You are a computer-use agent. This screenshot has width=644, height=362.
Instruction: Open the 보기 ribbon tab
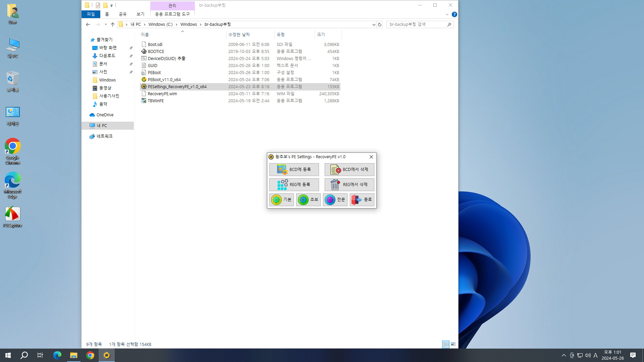click(141, 14)
